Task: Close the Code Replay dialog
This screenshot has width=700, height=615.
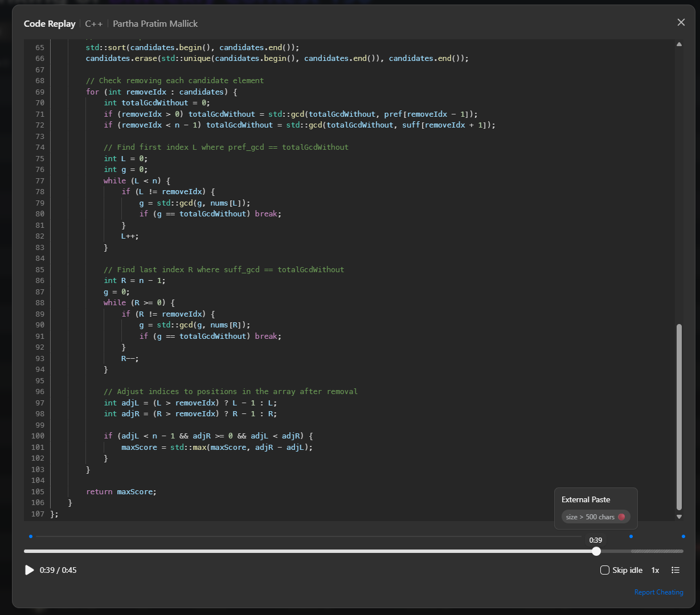Action: [681, 22]
